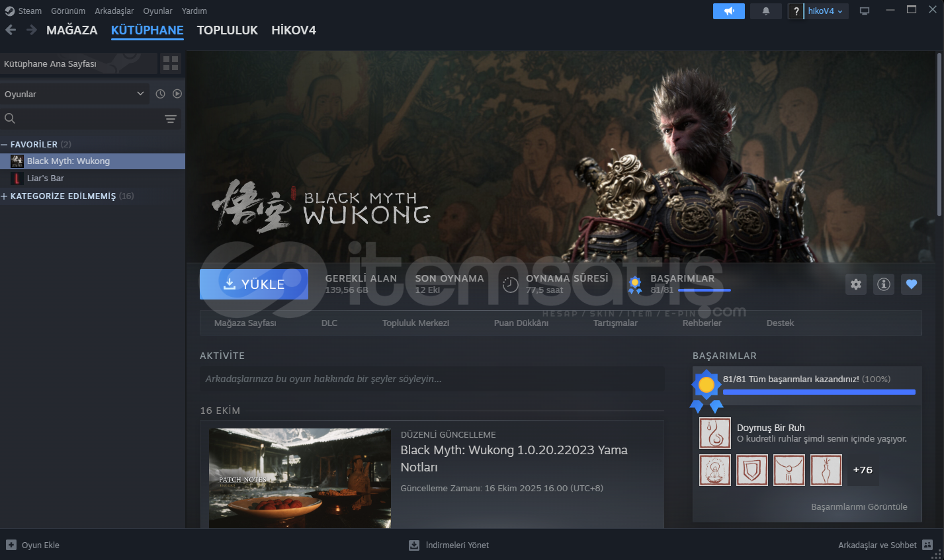The image size is (944, 560).
Task: Sort library by recent activity clock icon
Action: tap(160, 94)
